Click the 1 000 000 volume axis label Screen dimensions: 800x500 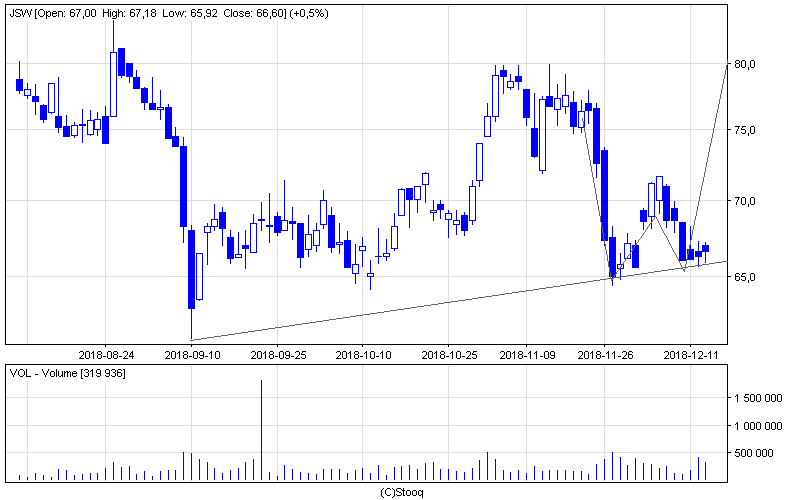click(x=758, y=426)
